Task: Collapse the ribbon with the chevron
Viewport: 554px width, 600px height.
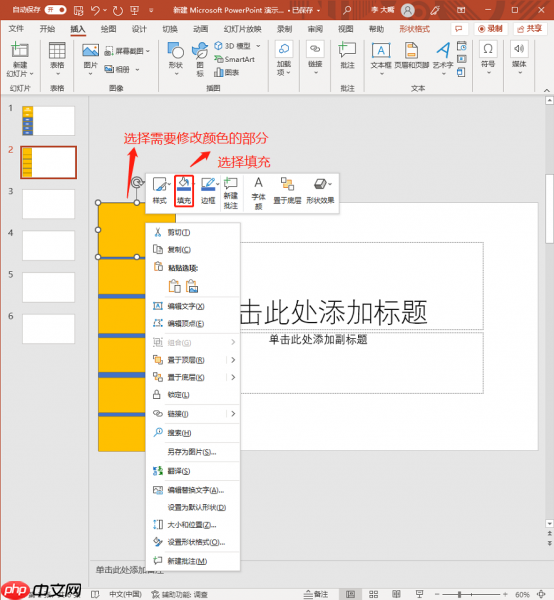Action: pos(547,90)
